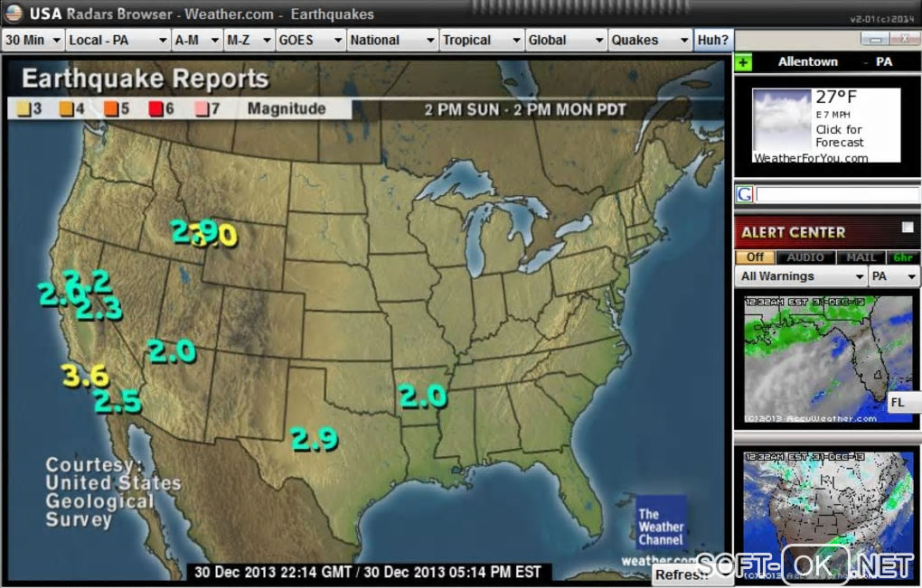Toggle the AUDIO alert option
Viewport: 922px width, 588px height.
805,257
